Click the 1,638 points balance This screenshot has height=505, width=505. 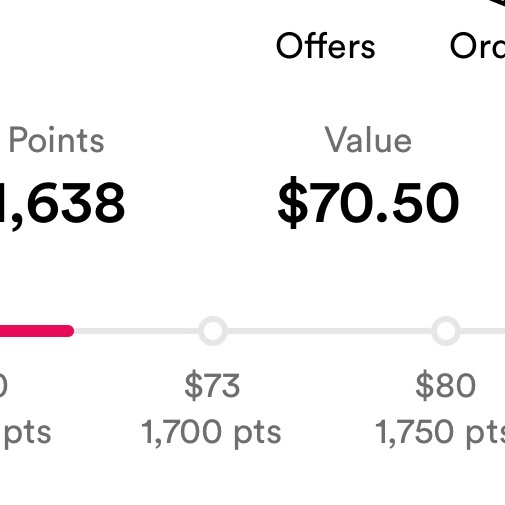click(62, 205)
